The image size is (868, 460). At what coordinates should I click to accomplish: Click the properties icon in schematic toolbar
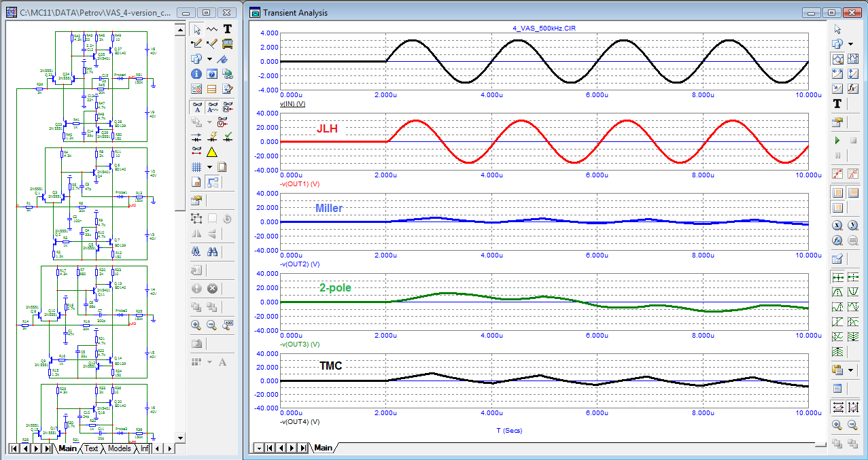pyautogui.click(x=196, y=200)
